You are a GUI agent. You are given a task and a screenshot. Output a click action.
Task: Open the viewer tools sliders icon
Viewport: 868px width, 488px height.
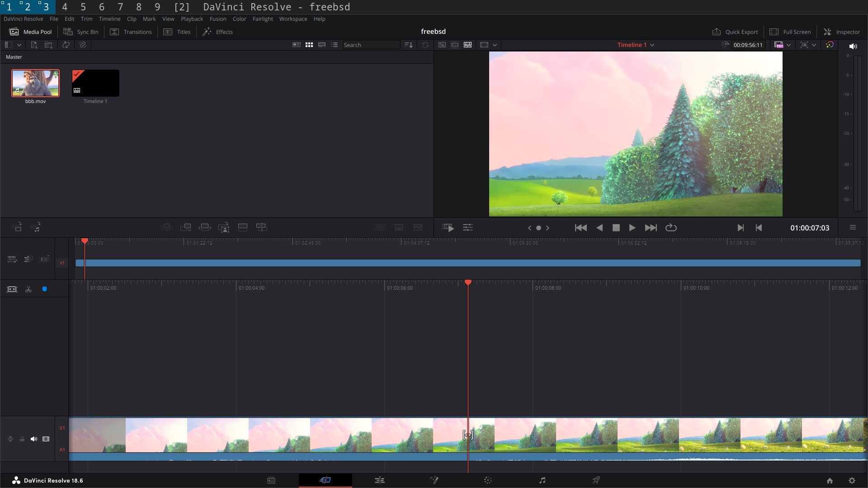pyautogui.click(x=468, y=228)
